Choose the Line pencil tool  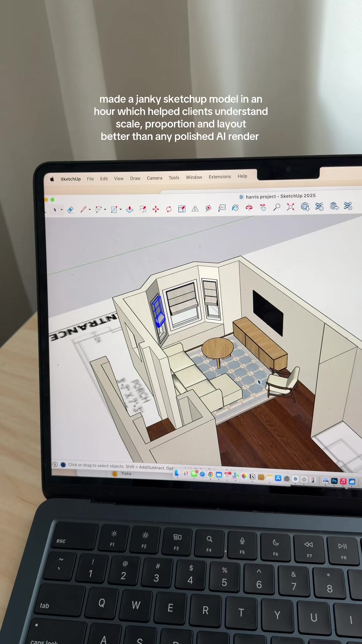click(x=83, y=210)
